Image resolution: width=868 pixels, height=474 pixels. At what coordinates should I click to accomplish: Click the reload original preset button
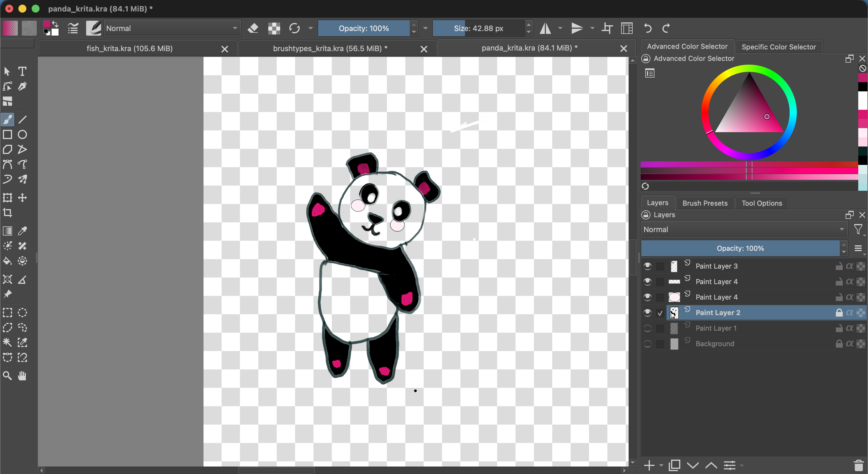(x=294, y=28)
